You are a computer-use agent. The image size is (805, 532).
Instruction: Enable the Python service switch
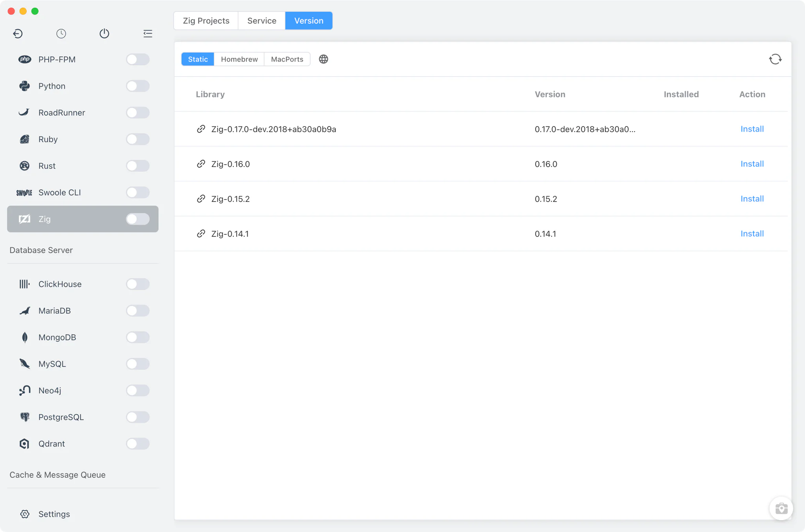[138, 86]
